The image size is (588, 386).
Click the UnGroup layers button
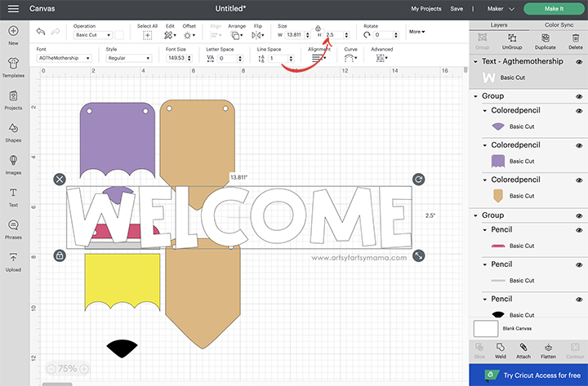(512, 42)
